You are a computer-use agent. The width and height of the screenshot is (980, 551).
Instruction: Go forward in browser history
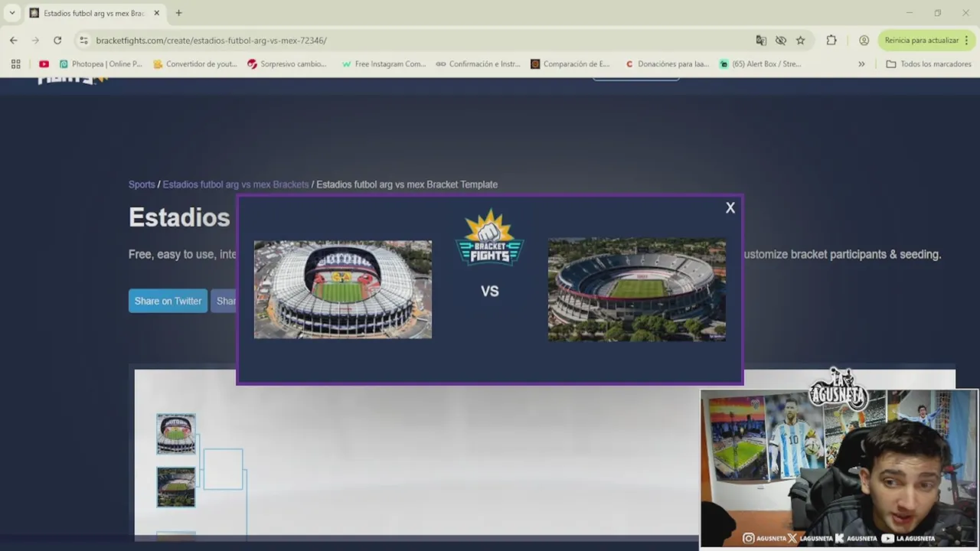pos(35,40)
